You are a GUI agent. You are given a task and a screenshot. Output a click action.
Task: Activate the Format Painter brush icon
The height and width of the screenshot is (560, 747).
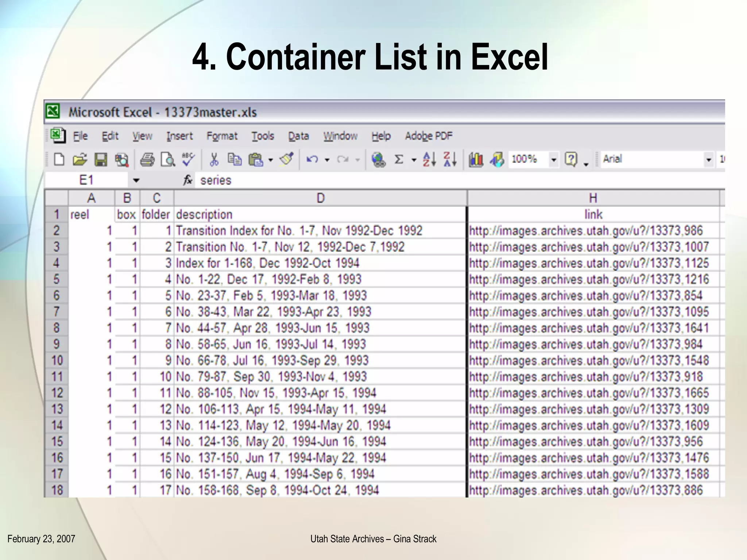tap(287, 159)
